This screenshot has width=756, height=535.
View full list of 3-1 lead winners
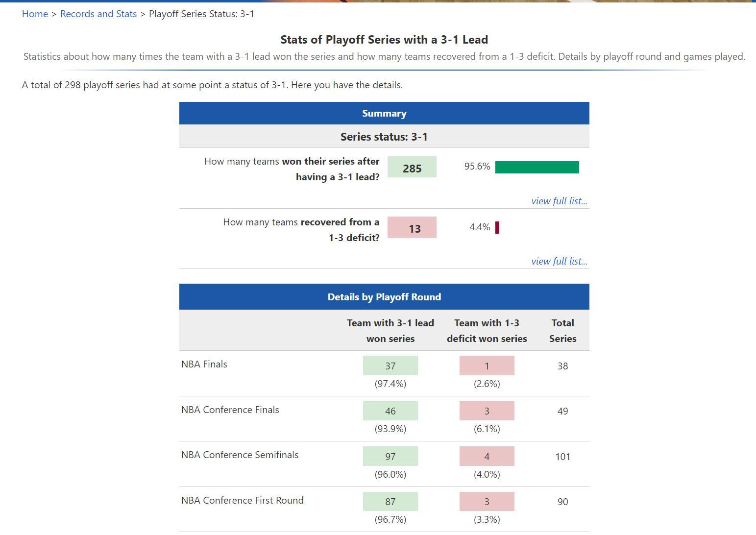(559, 201)
